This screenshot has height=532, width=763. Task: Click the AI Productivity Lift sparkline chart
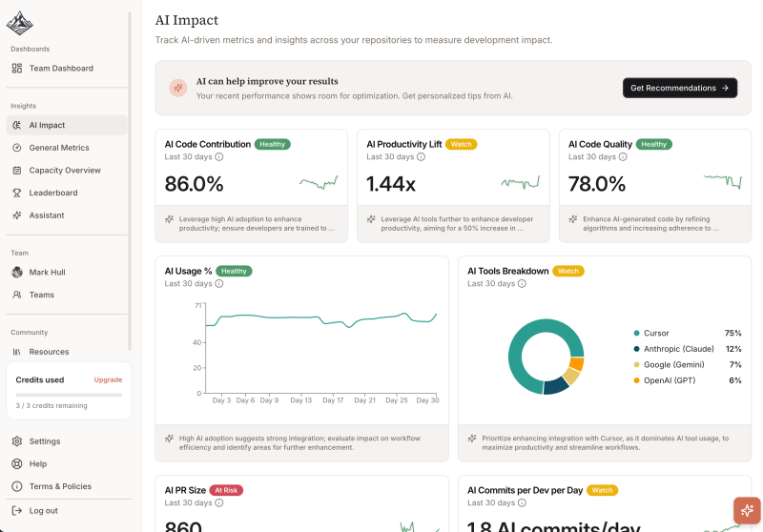click(521, 182)
